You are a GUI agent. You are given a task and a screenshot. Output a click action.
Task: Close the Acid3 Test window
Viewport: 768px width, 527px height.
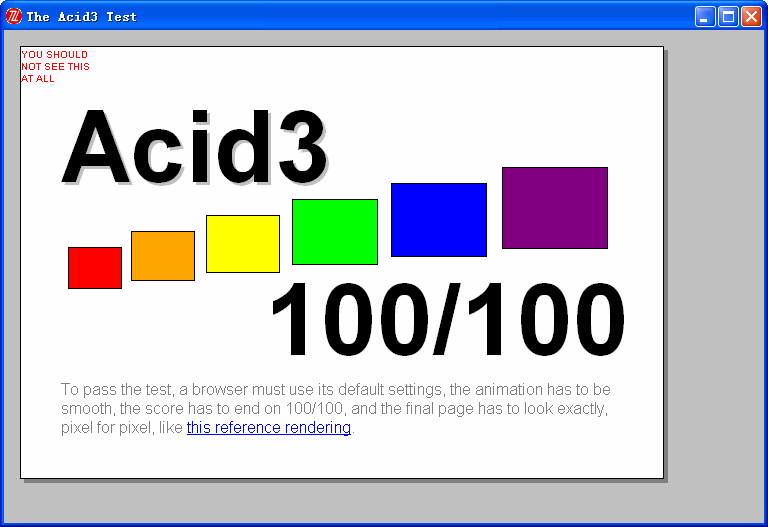[751, 17]
